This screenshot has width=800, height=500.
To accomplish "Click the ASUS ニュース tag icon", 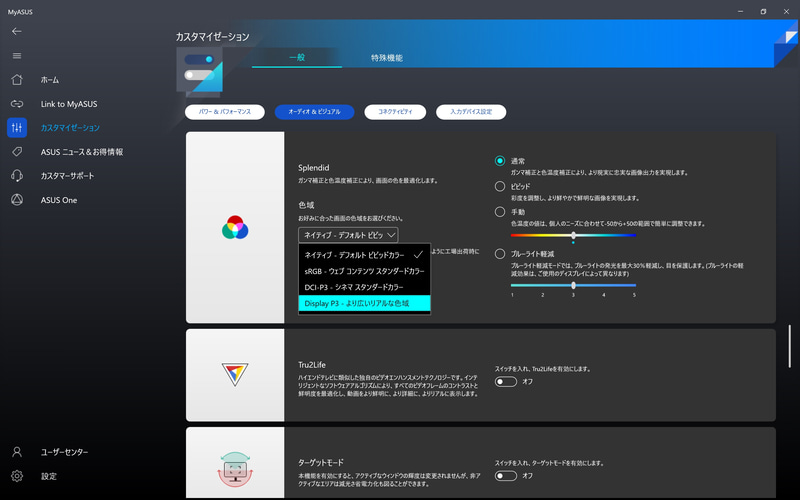I will coord(17,152).
